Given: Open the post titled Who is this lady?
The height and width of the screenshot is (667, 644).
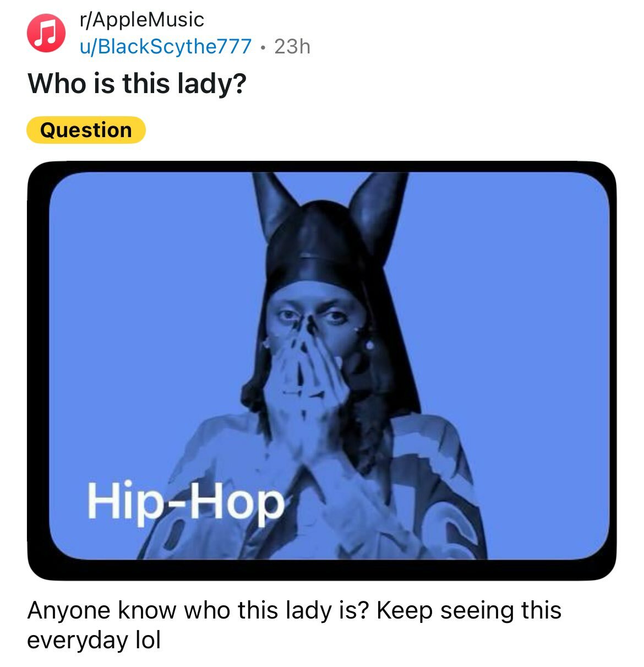Looking at the screenshot, I should tap(137, 84).
